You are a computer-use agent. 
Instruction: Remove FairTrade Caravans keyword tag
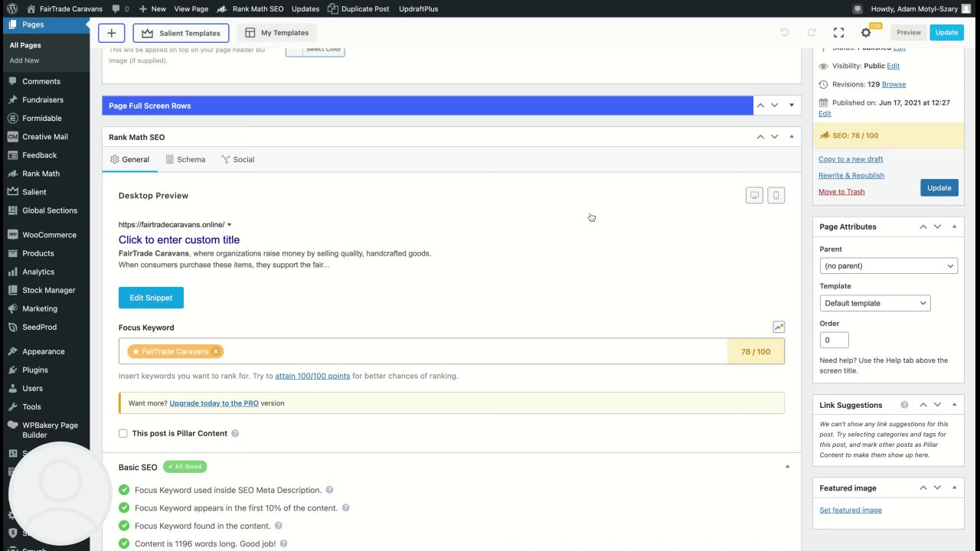(x=216, y=351)
